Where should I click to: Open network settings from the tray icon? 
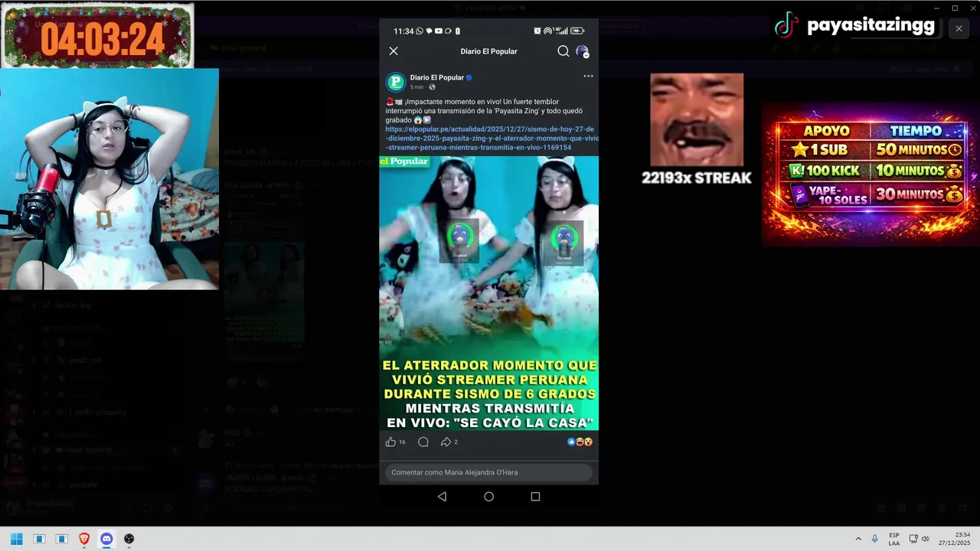pos(913,539)
